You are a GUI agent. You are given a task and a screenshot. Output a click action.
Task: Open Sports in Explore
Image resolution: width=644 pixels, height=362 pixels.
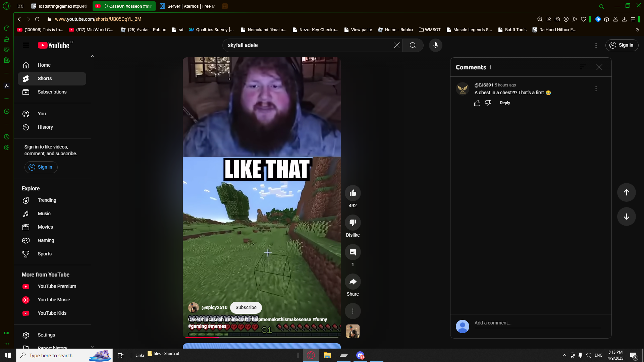click(x=52, y=254)
